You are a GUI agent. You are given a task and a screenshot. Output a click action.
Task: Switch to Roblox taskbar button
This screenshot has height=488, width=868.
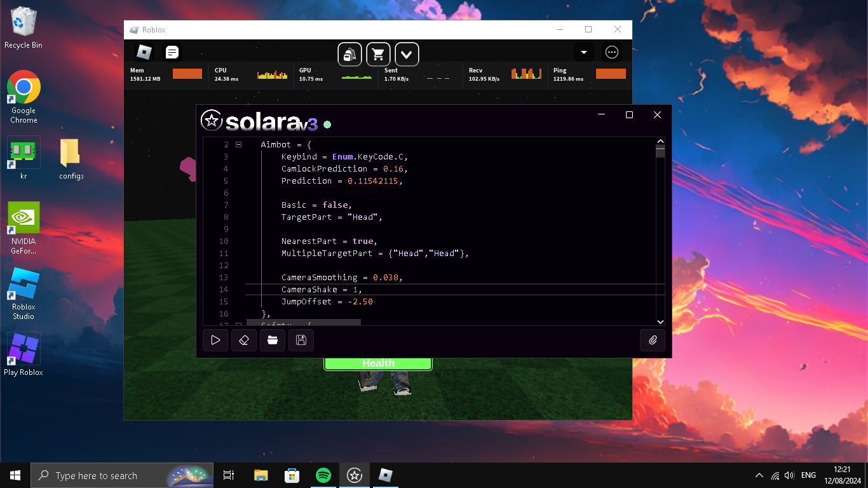[x=386, y=475]
